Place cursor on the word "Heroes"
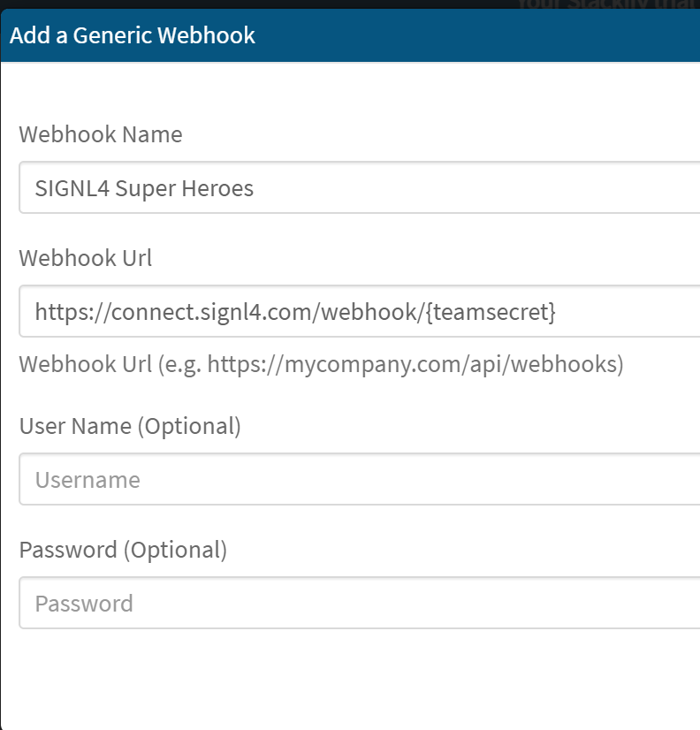The width and height of the screenshot is (700, 730). point(217,188)
